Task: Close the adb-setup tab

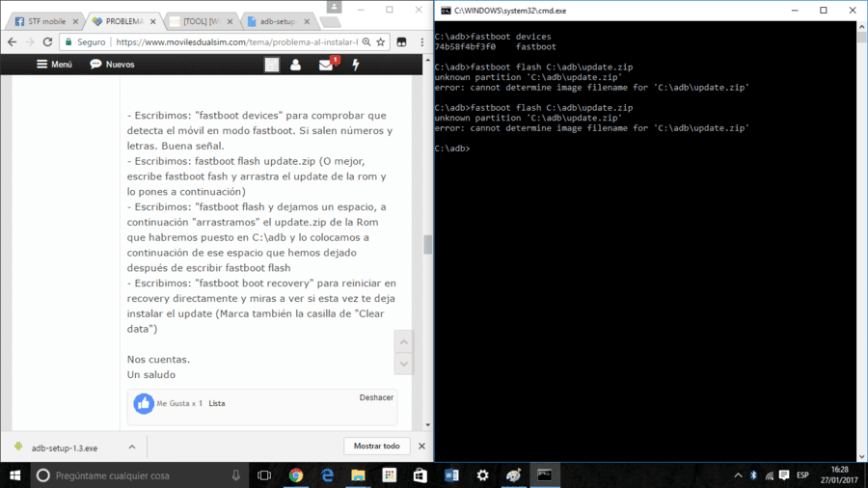Action: [307, 21]
